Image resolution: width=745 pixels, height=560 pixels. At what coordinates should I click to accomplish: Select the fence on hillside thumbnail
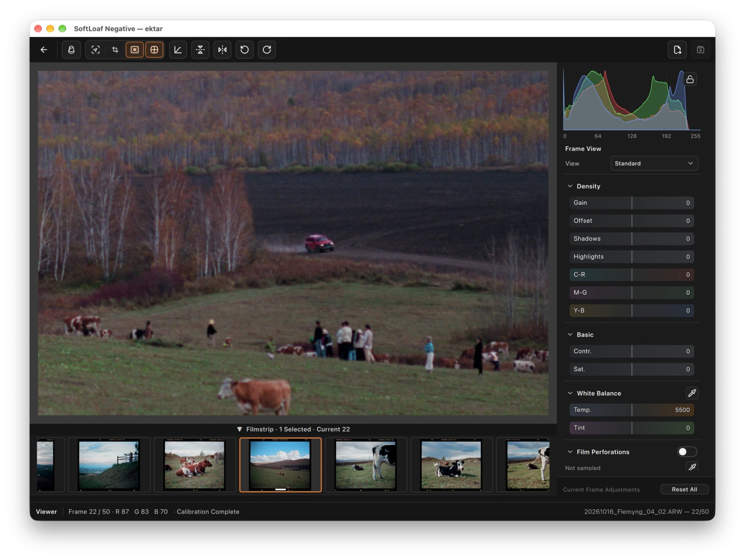pos(109,465)
